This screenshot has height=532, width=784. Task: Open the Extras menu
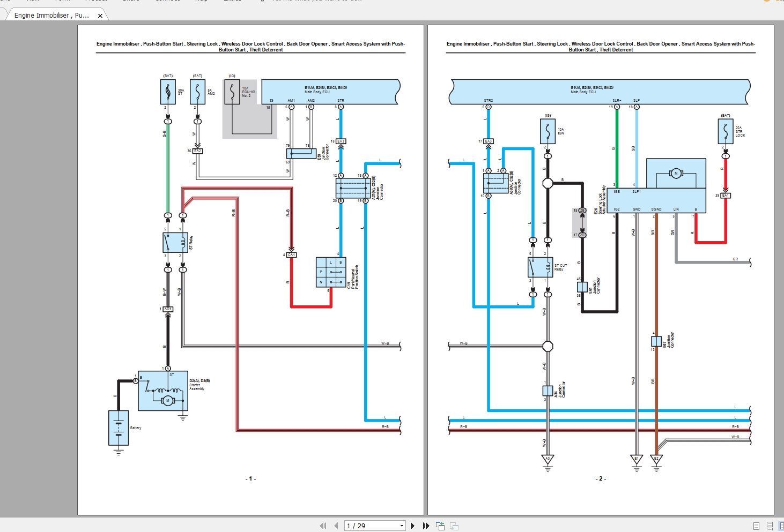pyautogui.click(x=232, y=1)
